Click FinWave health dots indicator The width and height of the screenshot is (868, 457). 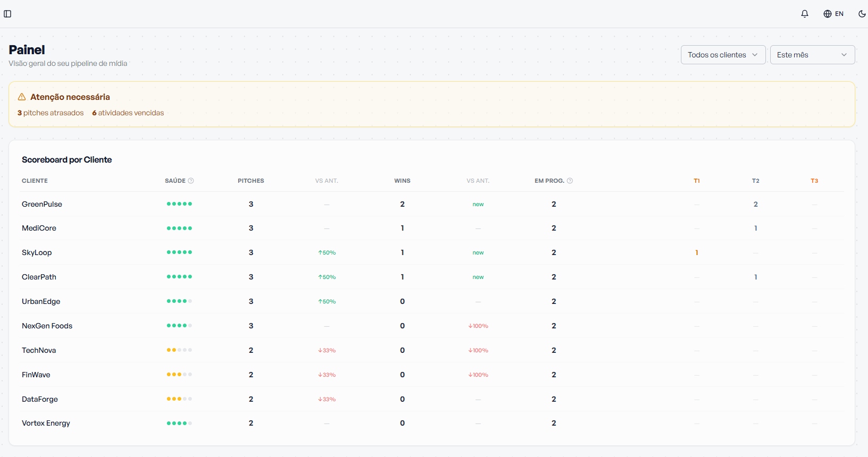(179, 375)
